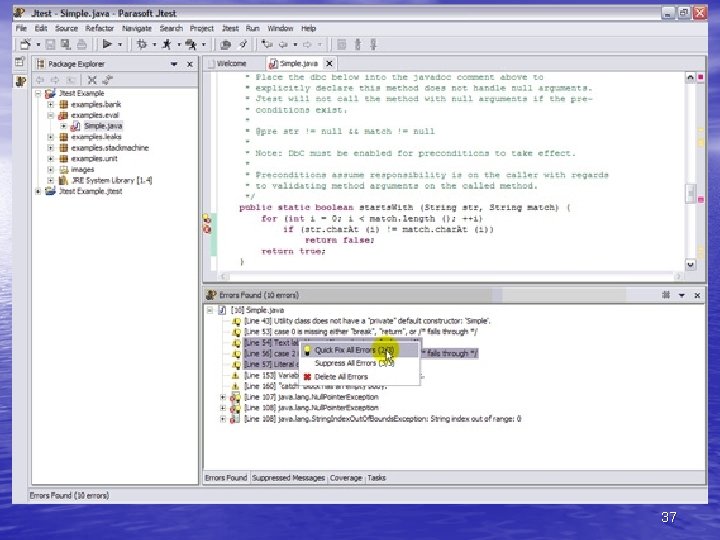Click the Save toolbar icon
The width and height of the screenshot is (720, 540).
click(x=51, y=45)
